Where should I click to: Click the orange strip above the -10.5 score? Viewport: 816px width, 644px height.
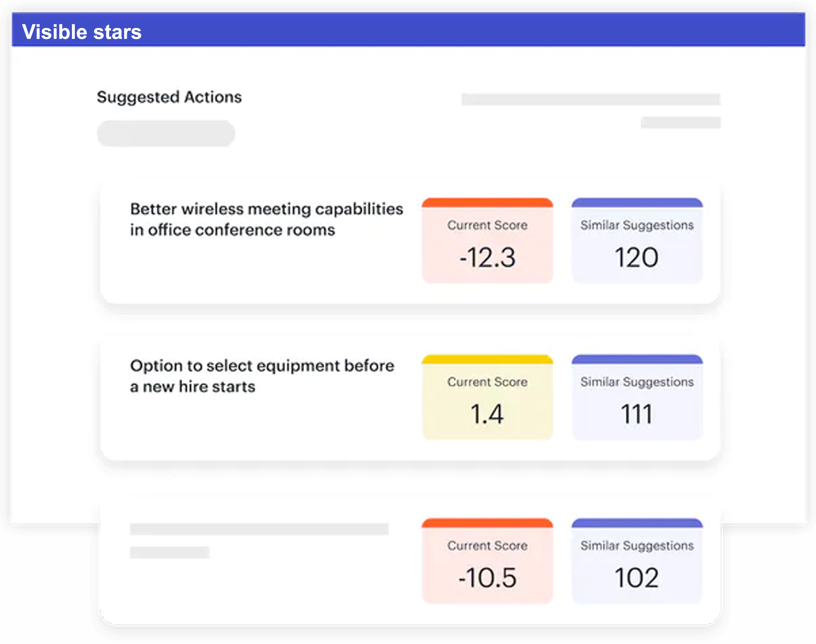[487, 523]
